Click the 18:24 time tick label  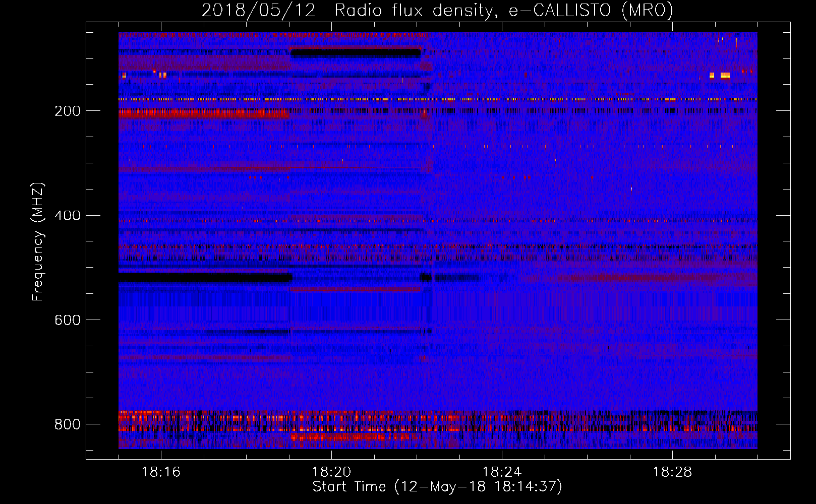[502, 472]
